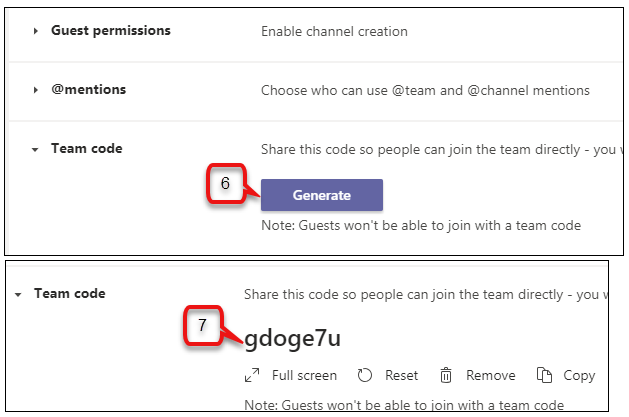Click the Reset text label
The width and height of the screenshot is (629, 417).
click(401, 375)
